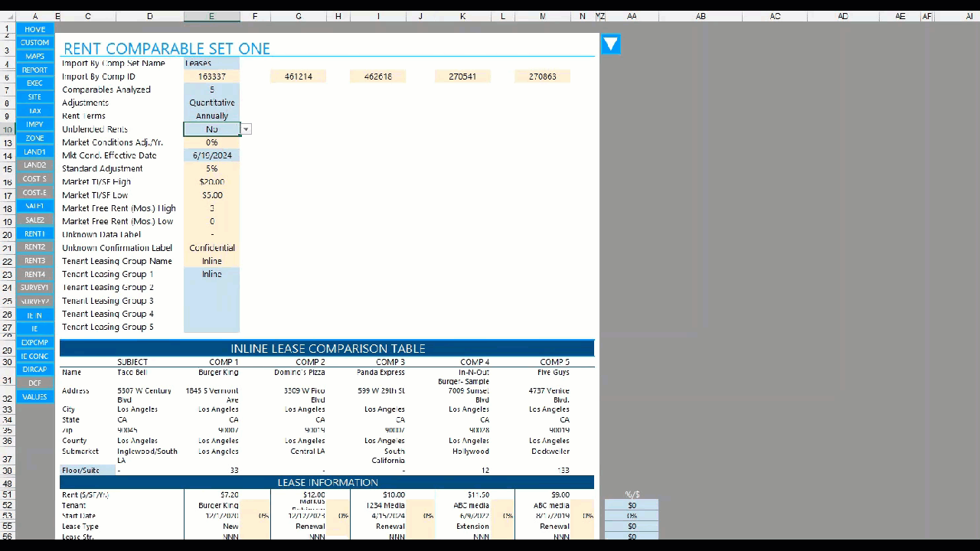Open the SALE2 navigation button
The width and height of the screenshot is (980, 551).
pyautogui.click(x=34, y=220)
